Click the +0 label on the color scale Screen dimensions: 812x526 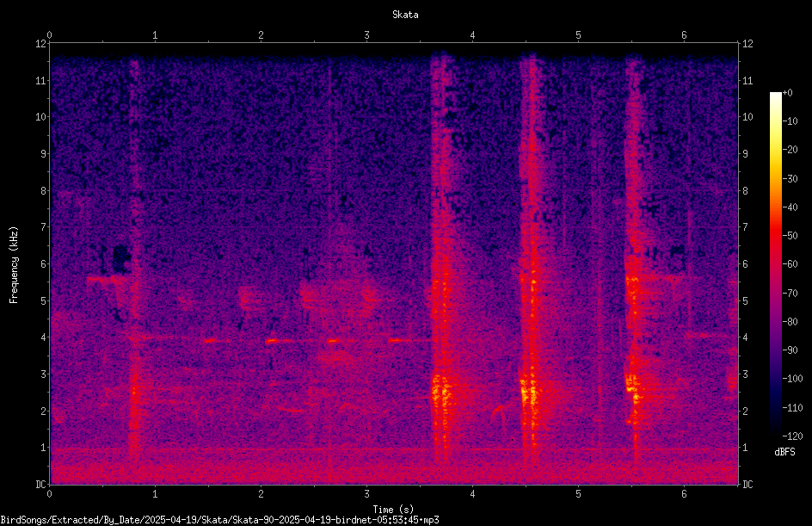tap(788, 93)
